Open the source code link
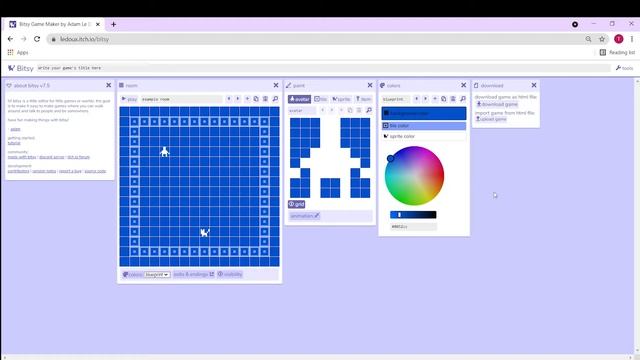Screen dimensions: 640x360 point(95,171)
